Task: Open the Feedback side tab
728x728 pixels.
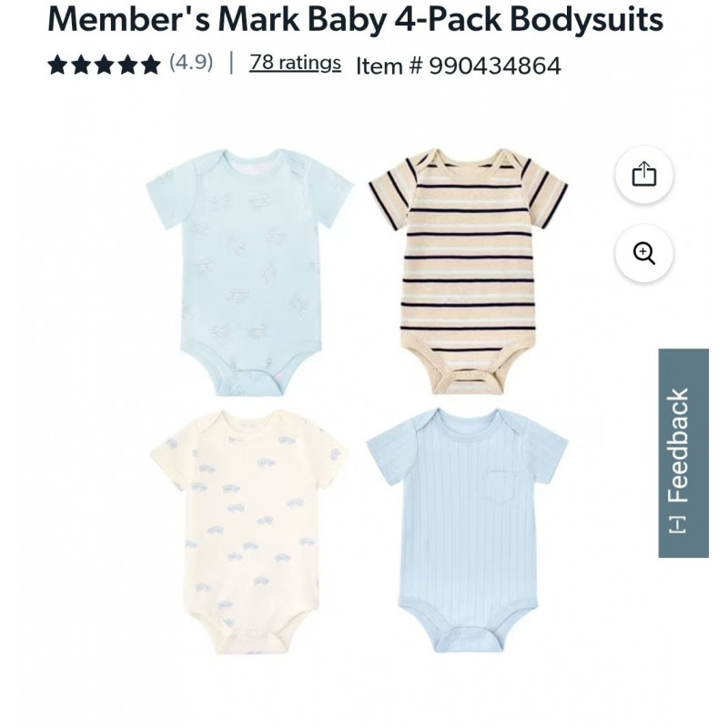Action: (x=683, y=453)
